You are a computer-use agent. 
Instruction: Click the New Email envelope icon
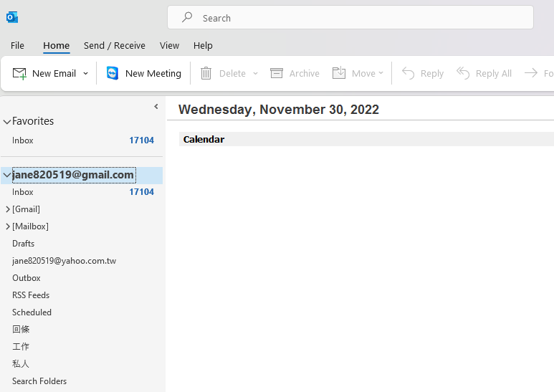[19, 73]
